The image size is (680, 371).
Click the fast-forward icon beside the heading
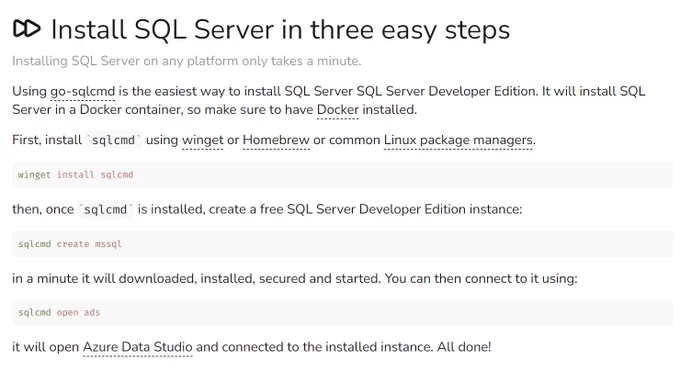(26, 29)
